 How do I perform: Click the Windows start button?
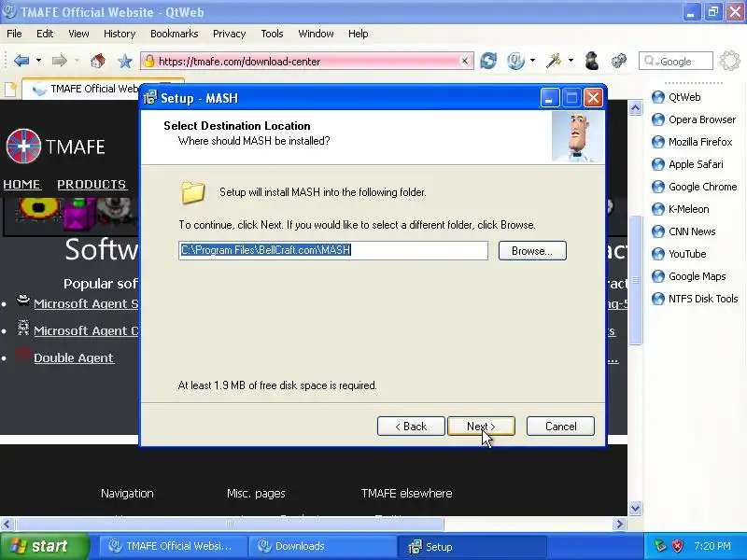point(44,546)
